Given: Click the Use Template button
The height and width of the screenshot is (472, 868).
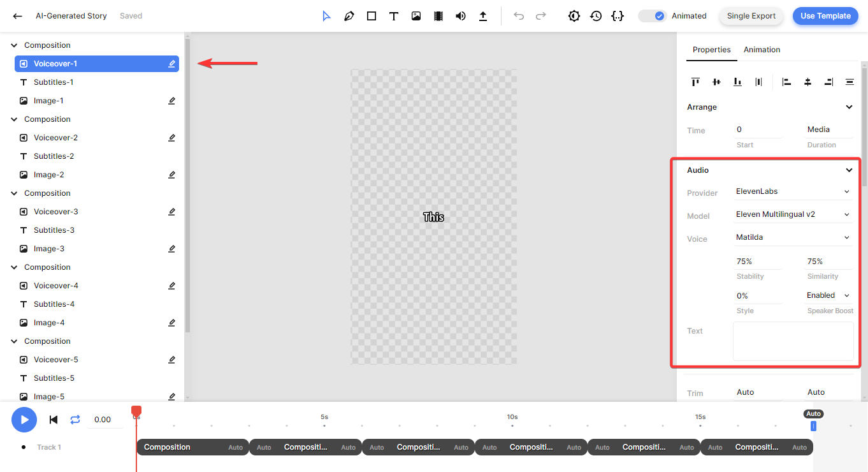Looking at the screenshot, I should click(x=825, y=16).
